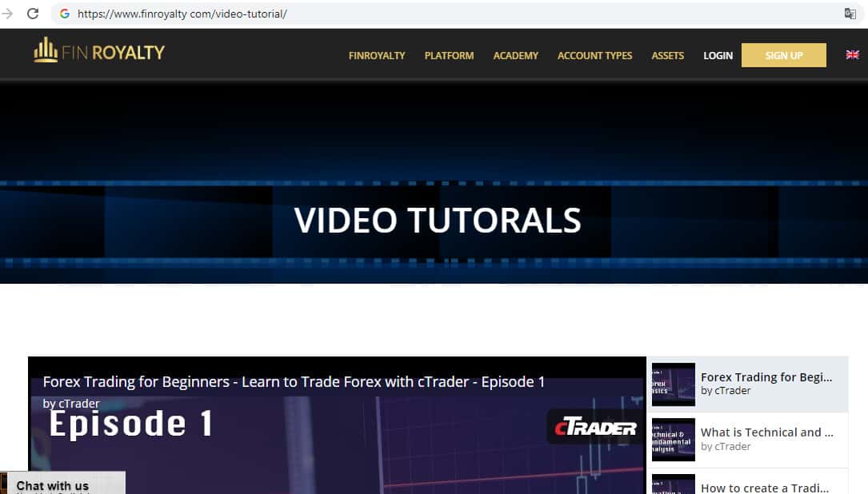Open the ASSETS menu
The height and width of the screenshot is (494, 868).
668,55
